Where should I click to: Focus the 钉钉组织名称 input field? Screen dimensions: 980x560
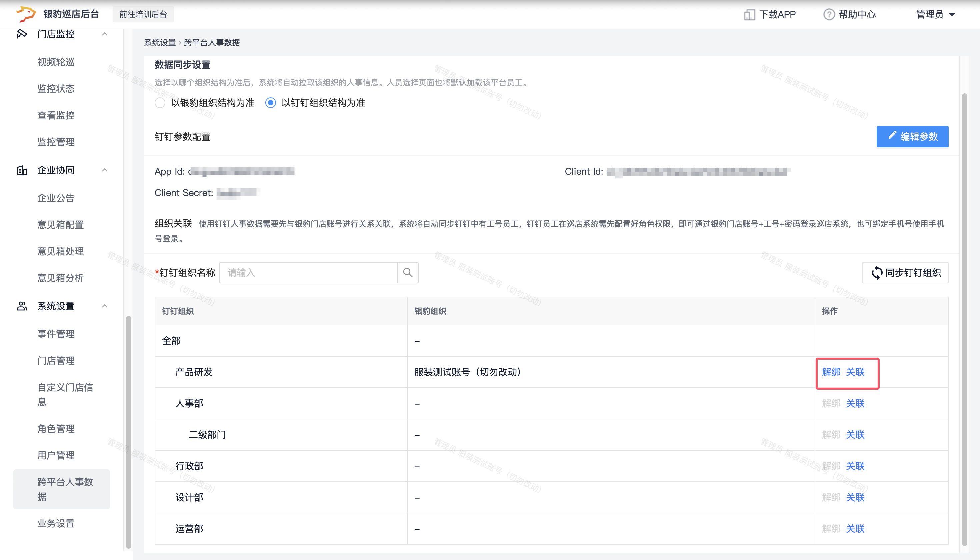(308, 273)
